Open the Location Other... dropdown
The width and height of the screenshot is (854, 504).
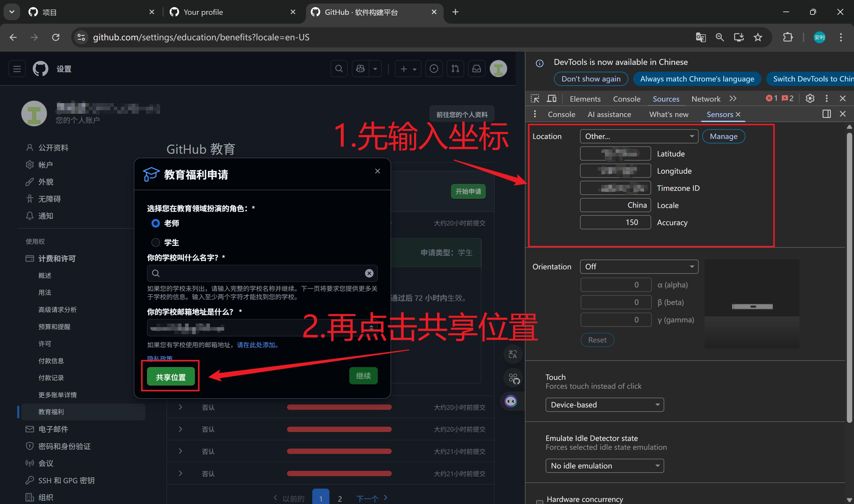pyautogui.click(x=638, y=136)
